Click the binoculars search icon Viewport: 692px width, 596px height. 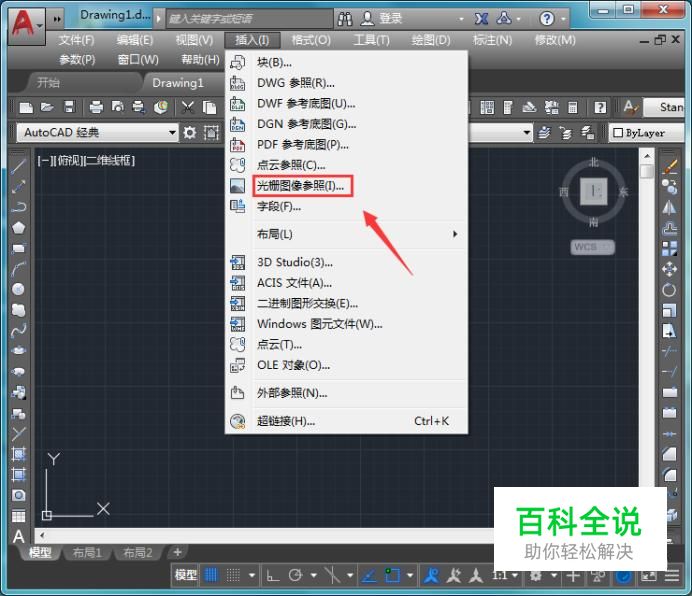tap(345, 19)
